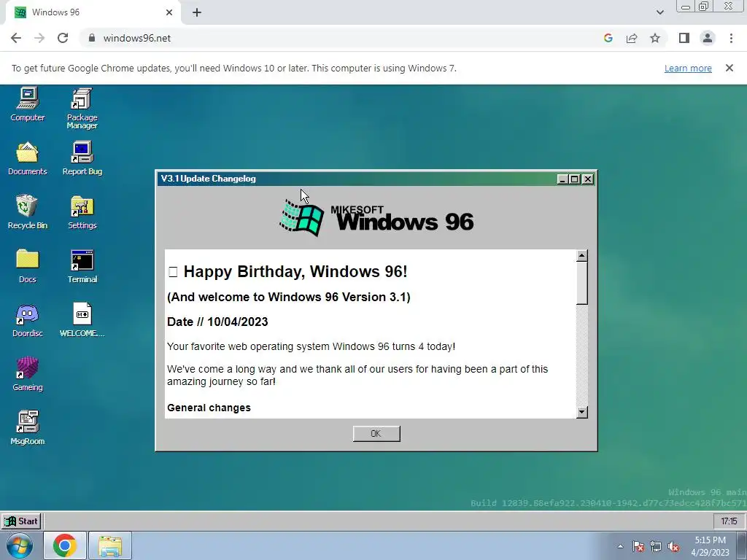Open a new Chrome tab
The width and height of the screenshot is (747, 560).
pyautogui.click(x=197, y=12)
